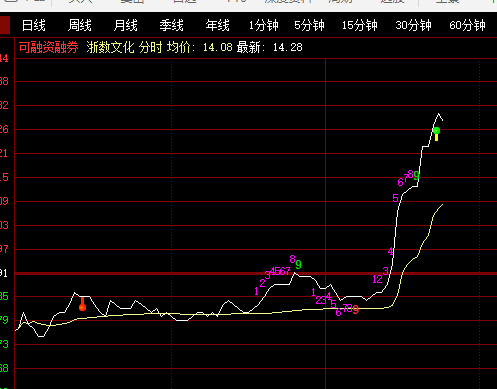Select the 60分钟 period tab

[467, 25]
